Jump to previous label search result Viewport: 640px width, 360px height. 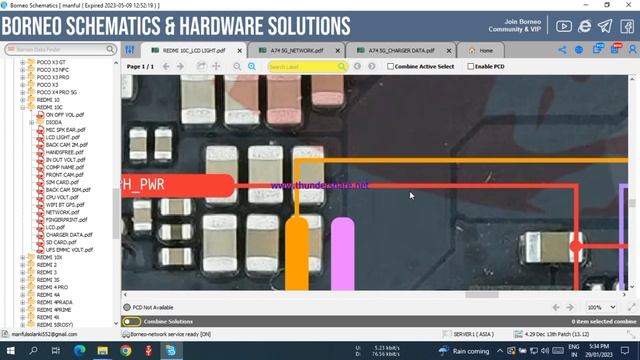[357, 66]
